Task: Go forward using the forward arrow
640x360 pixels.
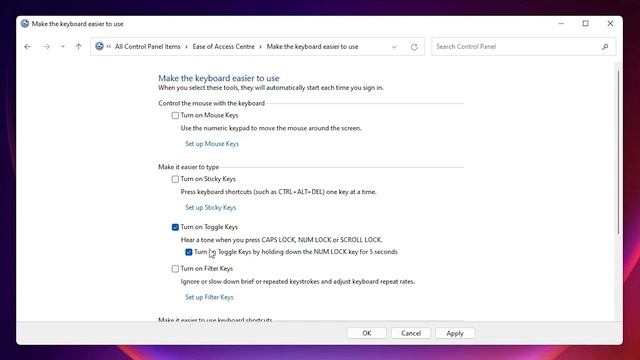Action: tap(46, 47)
